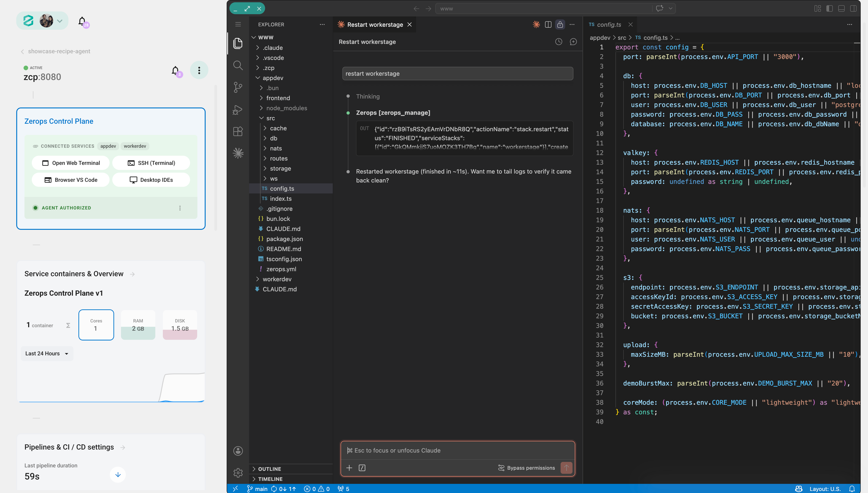Click Desktop IDEs button
Image resolution: width=868 pixels, height=493 pixels.
151,180
